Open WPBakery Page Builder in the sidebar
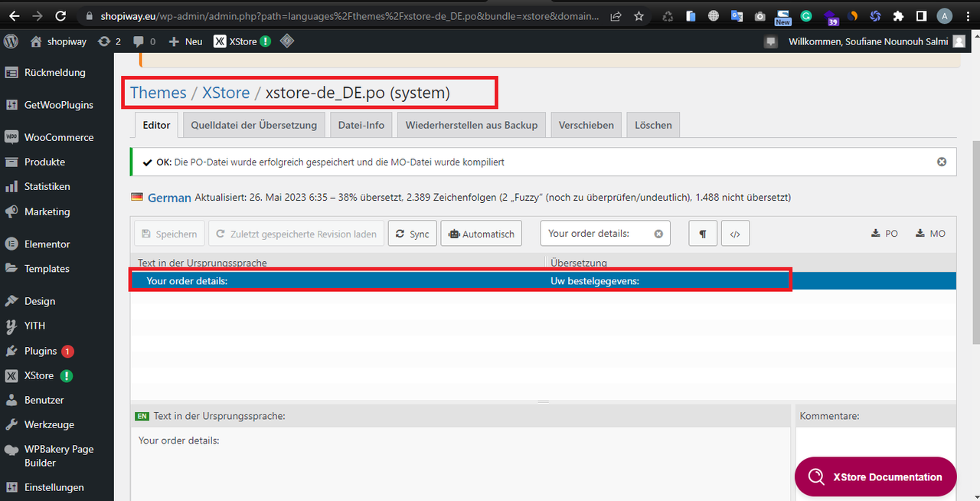 tap(57, 456)
